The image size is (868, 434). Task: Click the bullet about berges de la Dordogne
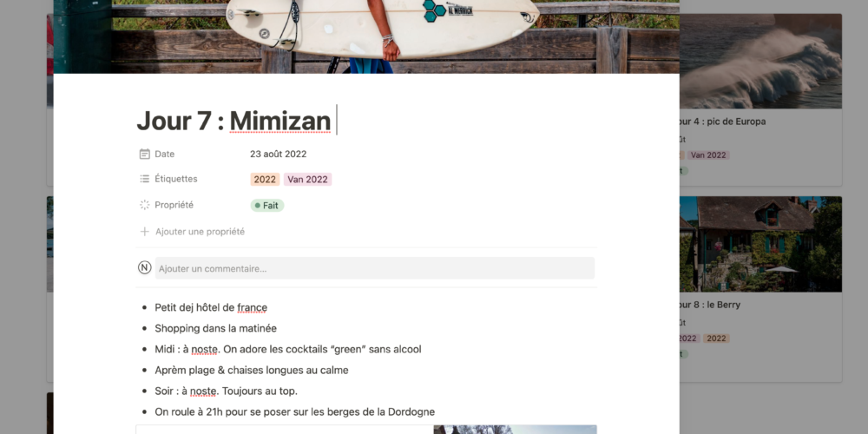(x=294, y=411)
